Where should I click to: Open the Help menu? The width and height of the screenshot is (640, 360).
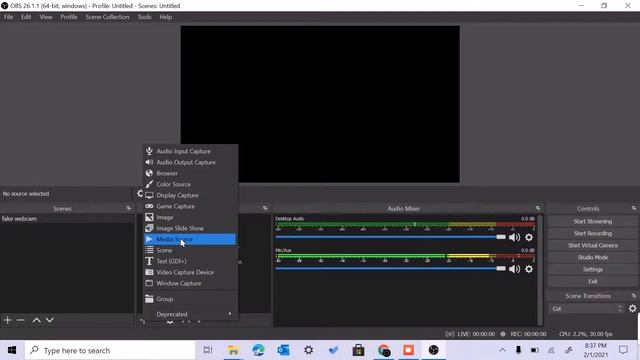click(x=165, y=17)
